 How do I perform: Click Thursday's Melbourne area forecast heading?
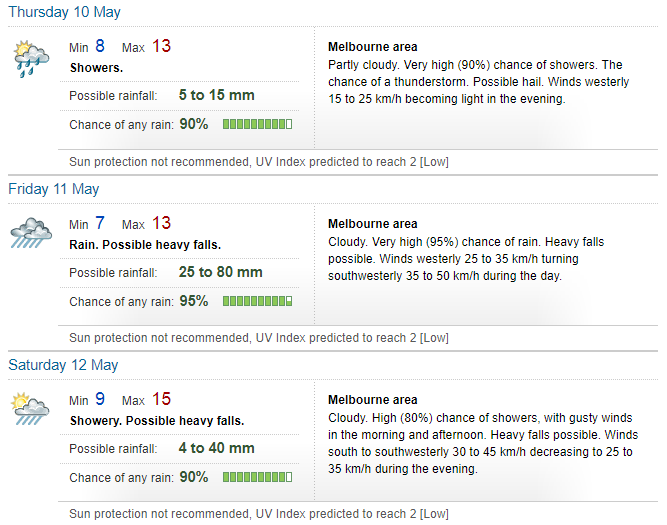(x=373, y=47)
